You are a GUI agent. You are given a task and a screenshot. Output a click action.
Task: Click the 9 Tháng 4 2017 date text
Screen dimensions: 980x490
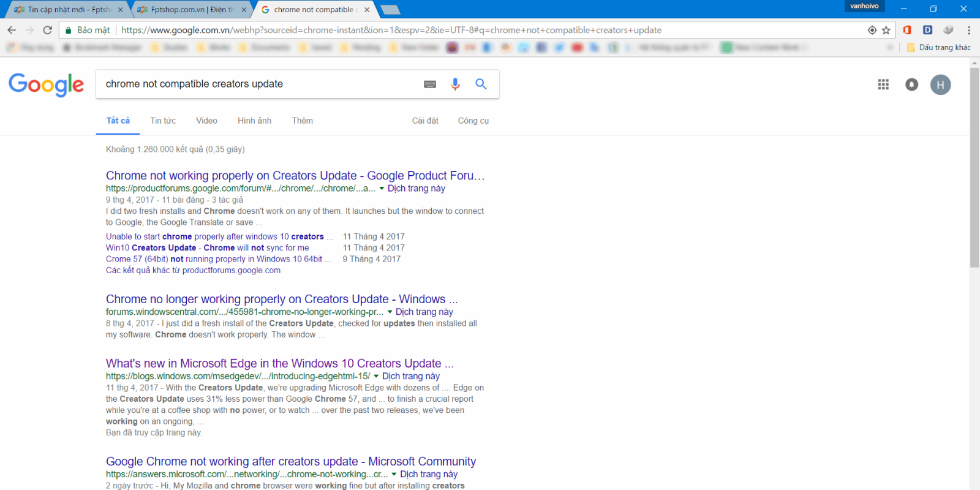[x=372, y=259]
